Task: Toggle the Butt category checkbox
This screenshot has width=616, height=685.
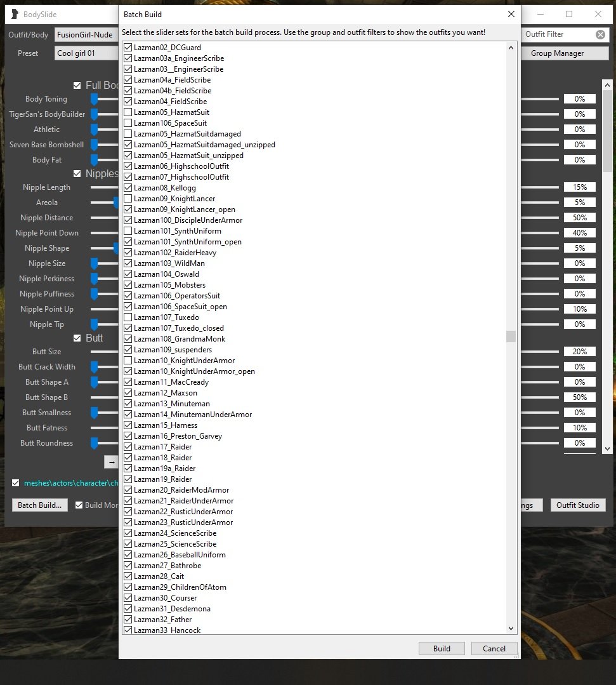Action: [x=77, y=338]
